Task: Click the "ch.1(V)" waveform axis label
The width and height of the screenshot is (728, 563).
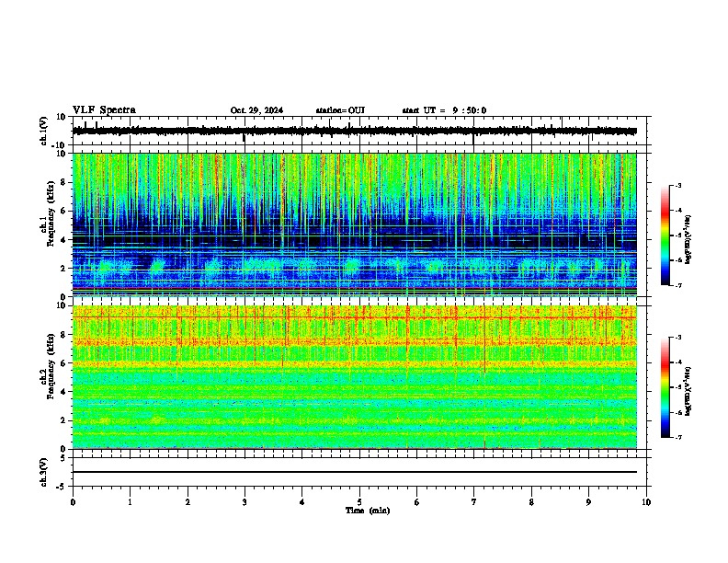Action: click(x=44, y=131)
